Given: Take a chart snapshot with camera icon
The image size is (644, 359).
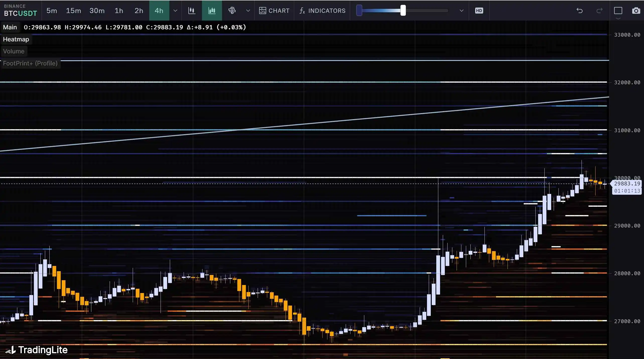Looking at the screenshot, I should (x=636, y=11).
